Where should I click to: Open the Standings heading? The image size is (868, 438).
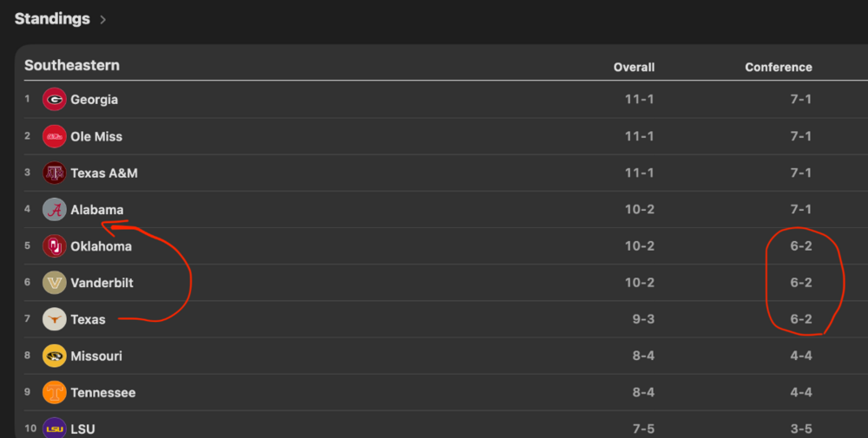coord(52,18)
